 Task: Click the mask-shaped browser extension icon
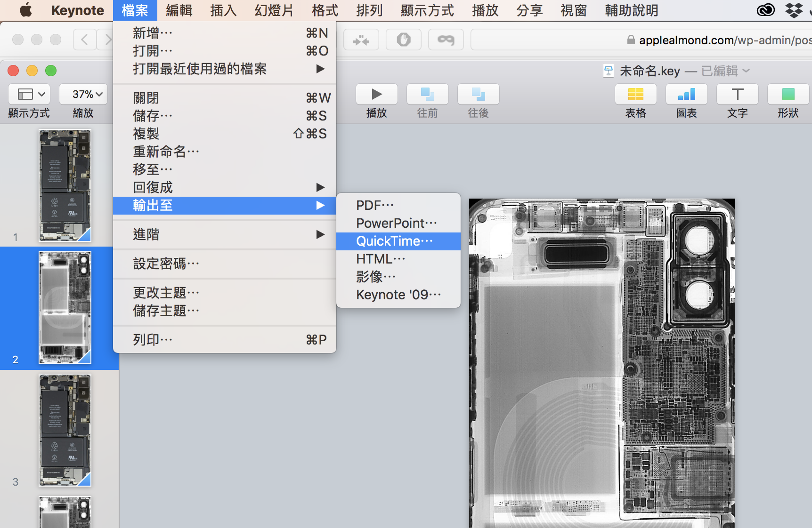tap(446, 40)
